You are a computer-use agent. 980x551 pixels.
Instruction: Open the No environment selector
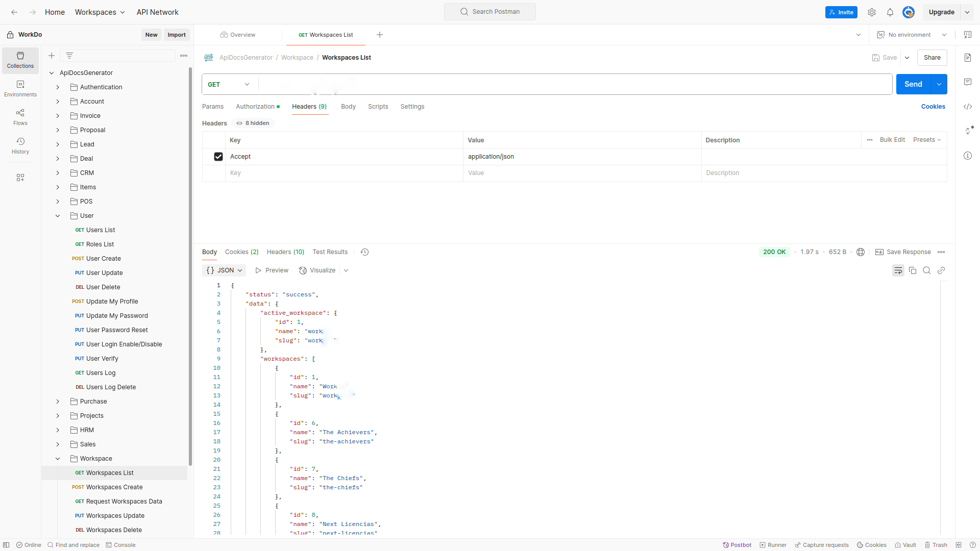(912, 35)
